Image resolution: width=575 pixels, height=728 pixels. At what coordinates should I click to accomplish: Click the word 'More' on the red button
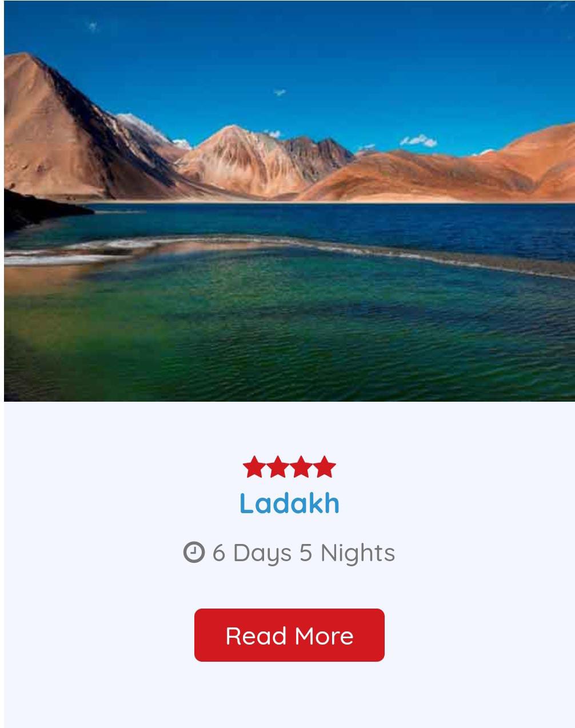coord(324,636)
